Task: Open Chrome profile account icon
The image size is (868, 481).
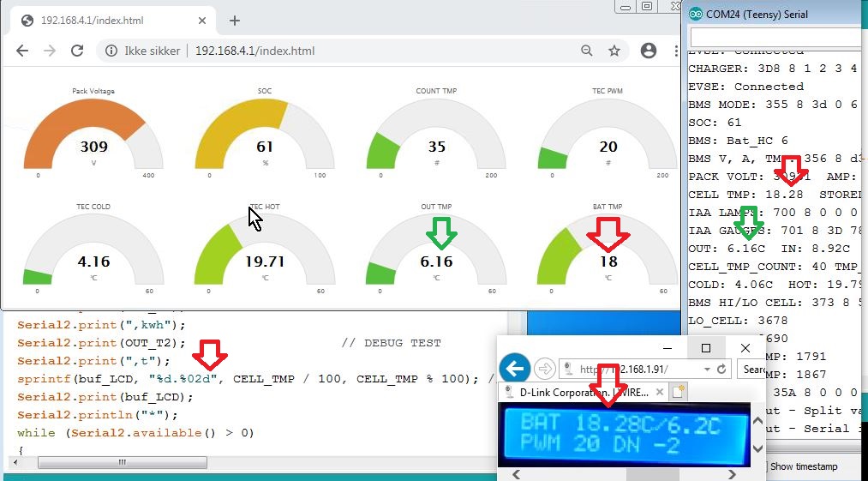Action: 649,51
